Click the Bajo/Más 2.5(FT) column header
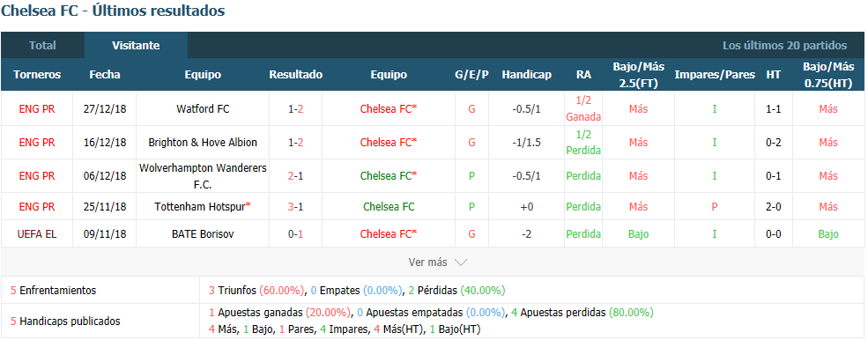This screenshot has width=868, height=340. 638,74
